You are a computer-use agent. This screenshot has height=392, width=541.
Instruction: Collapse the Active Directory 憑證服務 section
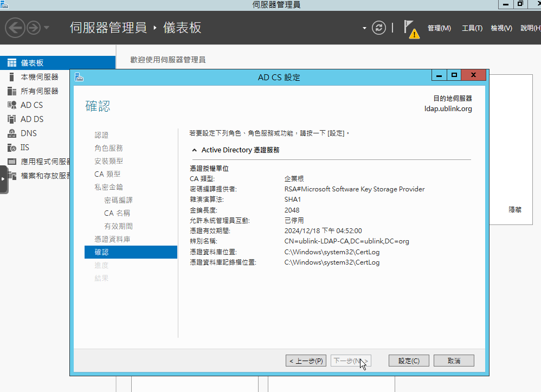point(194,150)
